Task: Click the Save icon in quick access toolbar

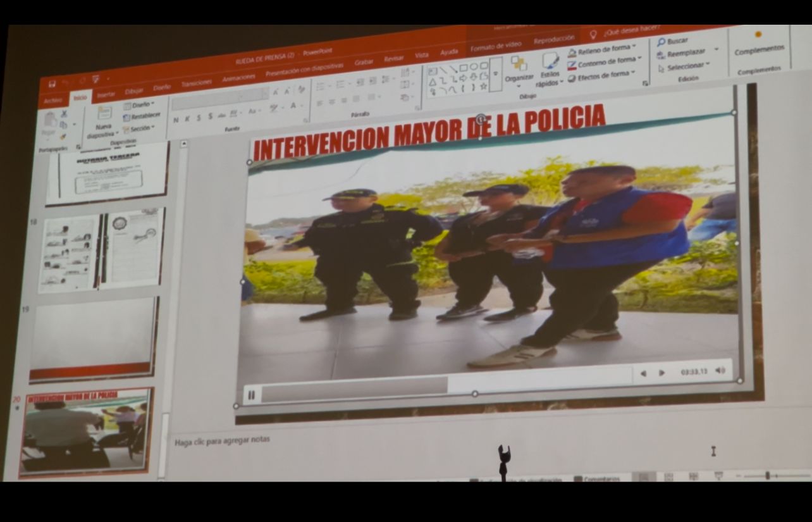Action: [x=51, y=84]
